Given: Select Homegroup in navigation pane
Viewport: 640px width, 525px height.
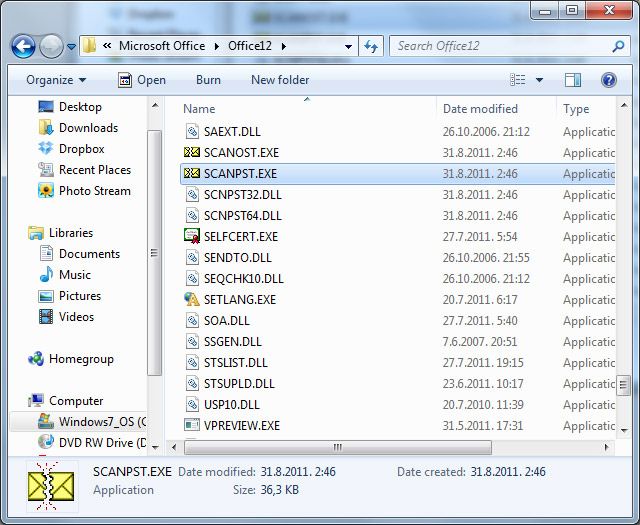Looking at the screenshot, I should [71, 359].
